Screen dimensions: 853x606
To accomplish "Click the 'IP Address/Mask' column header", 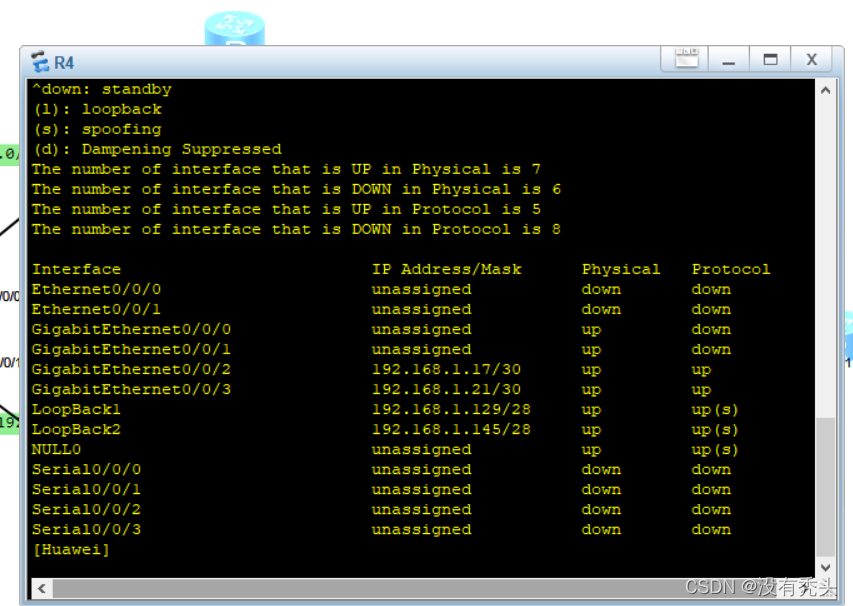I will click(x=447, y=269).
